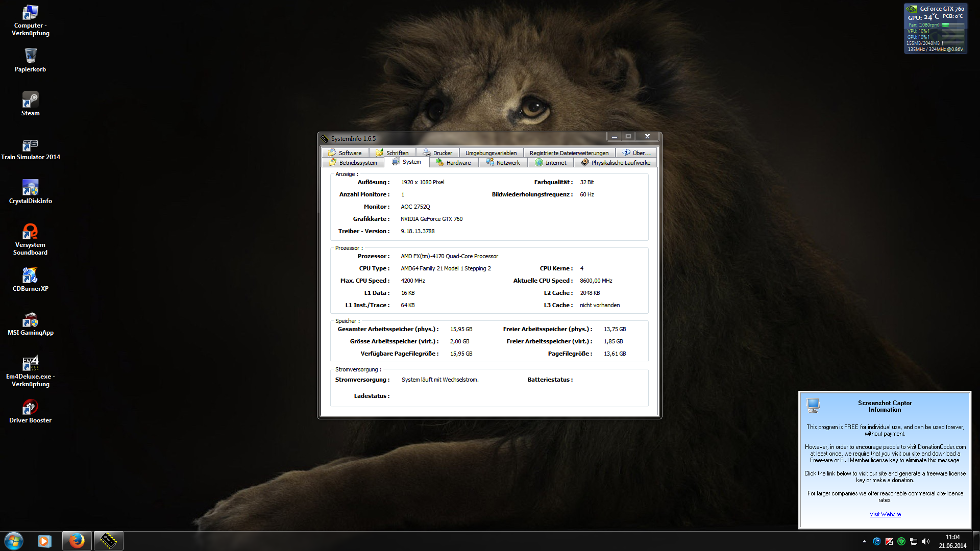Click the GeForce GTX 760 monitor gadget
980x551 pixels.
pos(935,29)
